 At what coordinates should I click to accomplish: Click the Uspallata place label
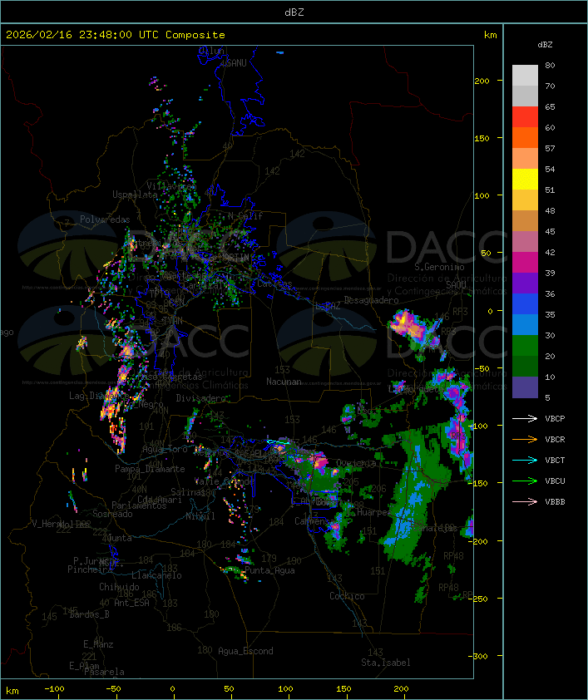coord(135,195)
